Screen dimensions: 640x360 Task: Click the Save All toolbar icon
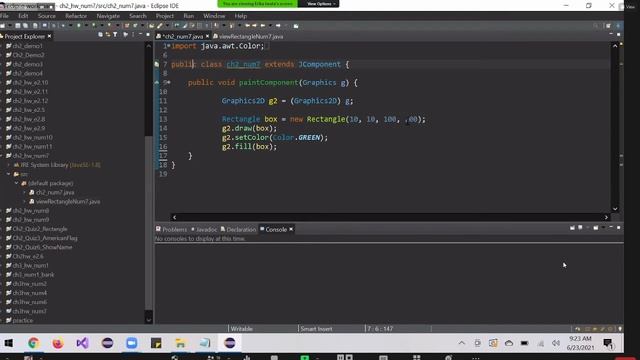coord(25,25)
